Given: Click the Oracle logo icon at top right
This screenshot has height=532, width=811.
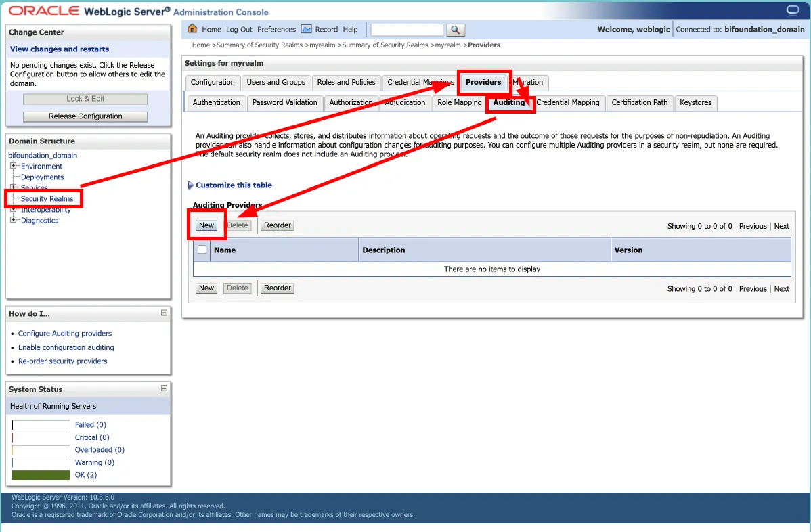Looking at the screenshot, I should [792, 10].
